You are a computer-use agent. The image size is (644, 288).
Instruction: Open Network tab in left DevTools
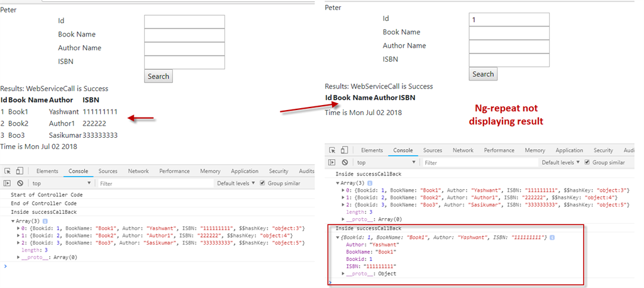[138, 171]
